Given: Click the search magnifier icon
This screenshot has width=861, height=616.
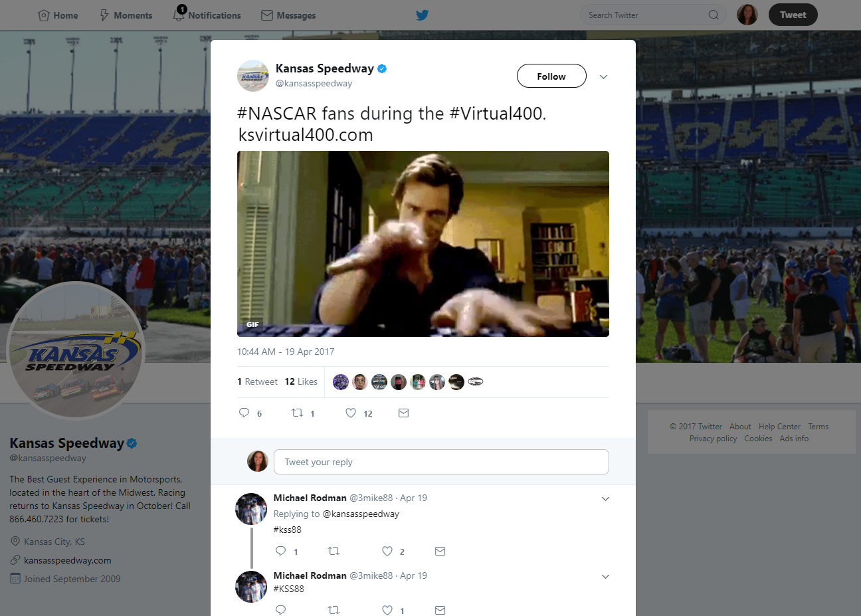Looking at the screenshot, I should (x=714, y=15).
